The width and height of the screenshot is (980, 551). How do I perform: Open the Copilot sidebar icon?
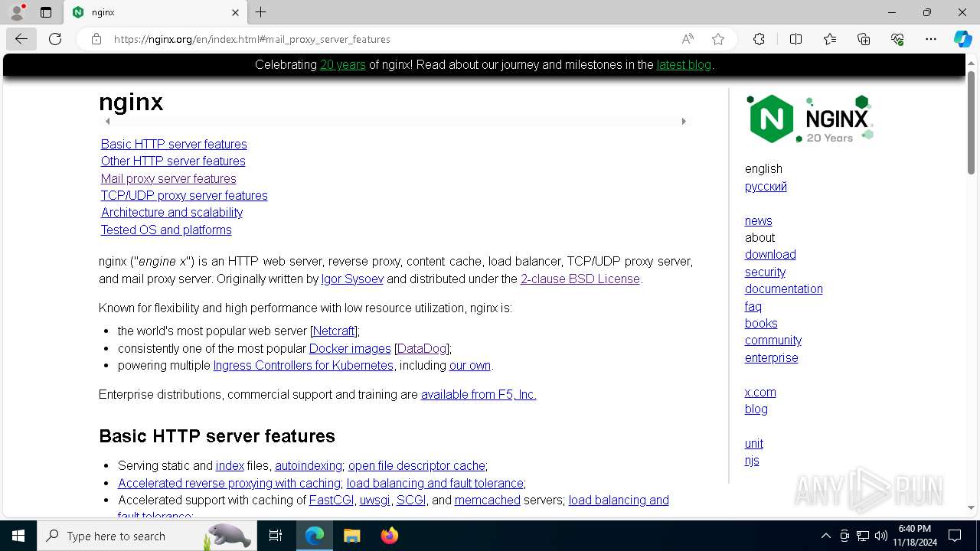962,39
